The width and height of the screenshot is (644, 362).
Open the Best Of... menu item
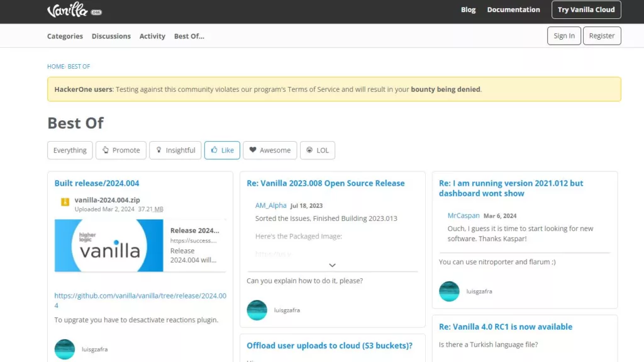(x=189, y=37)
